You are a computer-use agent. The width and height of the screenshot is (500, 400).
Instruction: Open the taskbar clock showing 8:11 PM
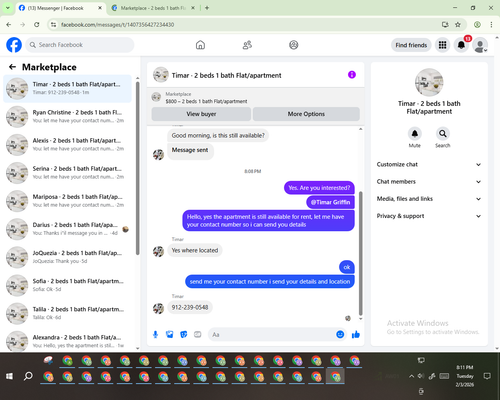coord(465,376)
